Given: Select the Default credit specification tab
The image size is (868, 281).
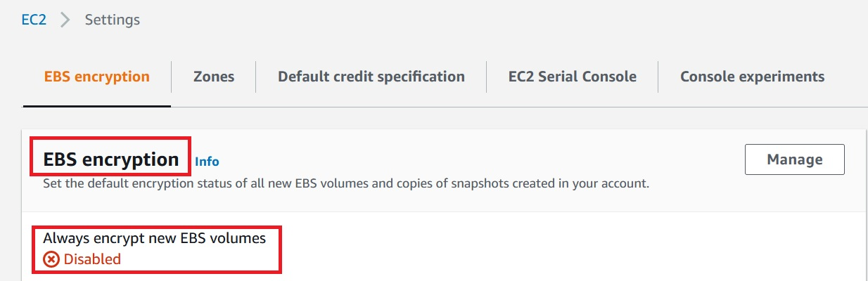Looking at the screenshot, I should coord(371,77).
